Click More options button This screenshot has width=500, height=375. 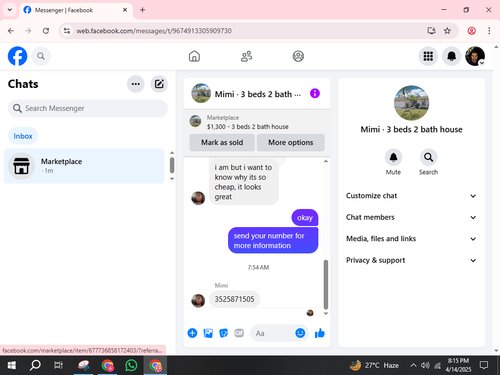291,142
